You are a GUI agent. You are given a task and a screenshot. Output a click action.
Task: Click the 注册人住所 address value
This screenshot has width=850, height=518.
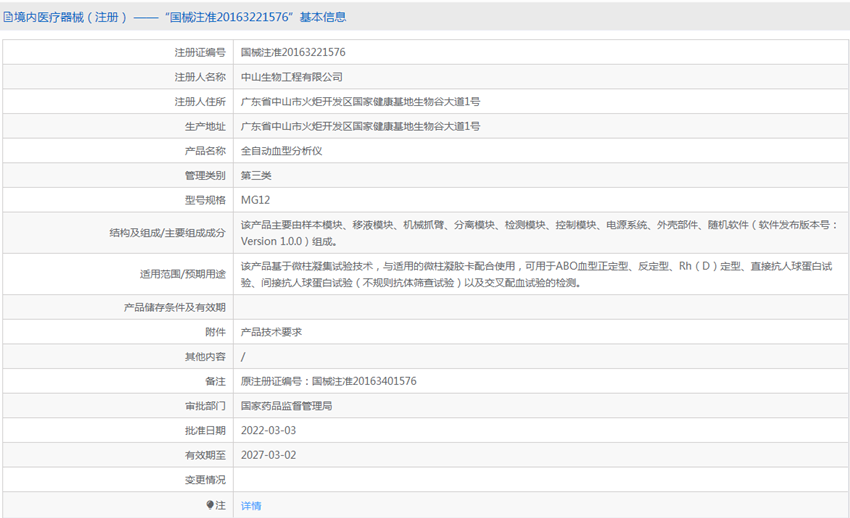coord(360,102)
